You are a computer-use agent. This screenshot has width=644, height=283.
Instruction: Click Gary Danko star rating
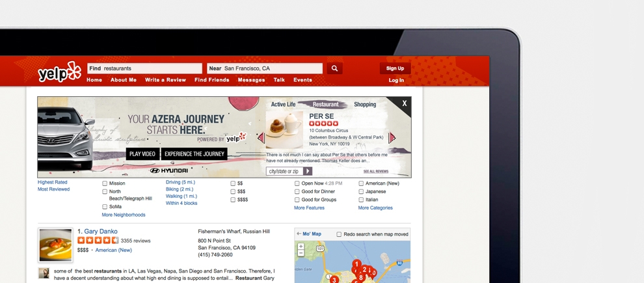[x=98, y=240]
